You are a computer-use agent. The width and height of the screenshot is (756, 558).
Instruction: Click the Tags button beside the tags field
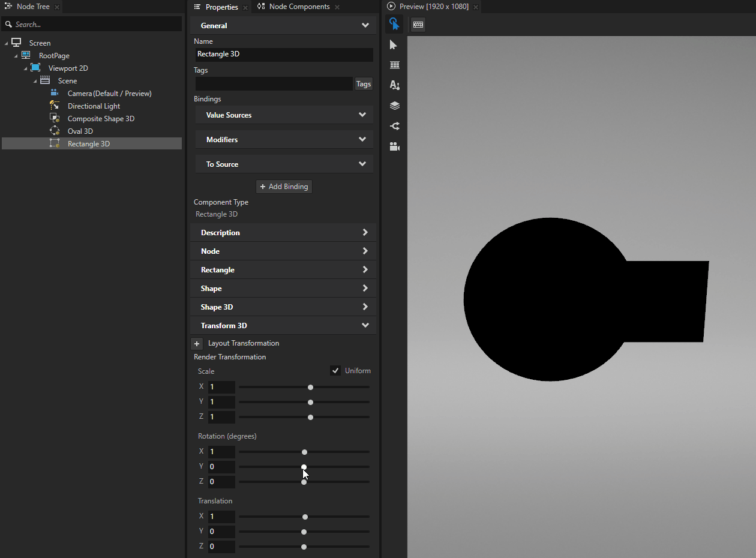point(363,83)
